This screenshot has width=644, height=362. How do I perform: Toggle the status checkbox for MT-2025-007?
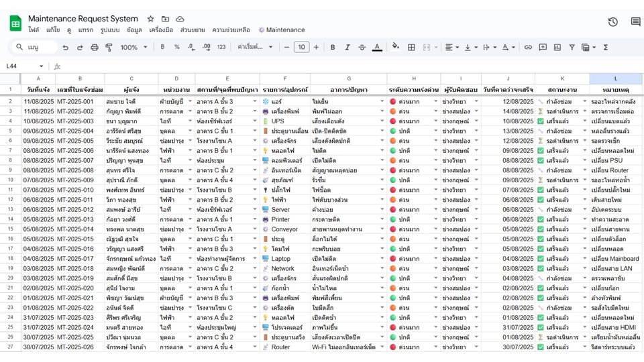(541, 160)
